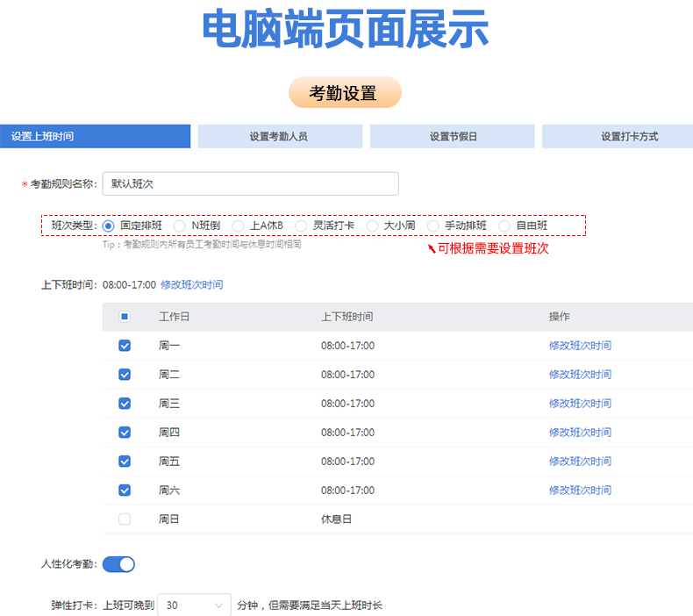Click 08:00-17:00 time in 周一 row
The image size is (693, 616).
click(348, 346)
